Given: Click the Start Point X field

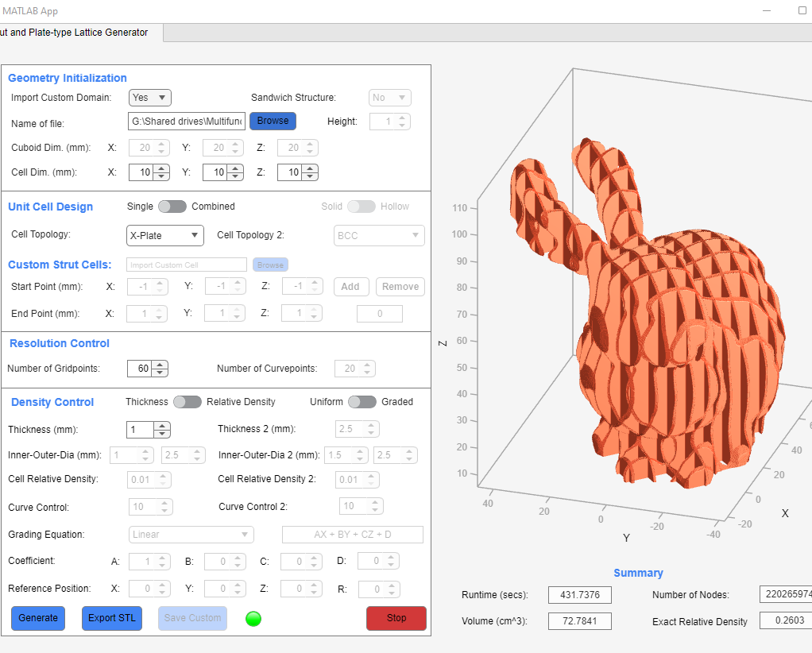Looking at the screenshot, I should (x=148, y=286).
